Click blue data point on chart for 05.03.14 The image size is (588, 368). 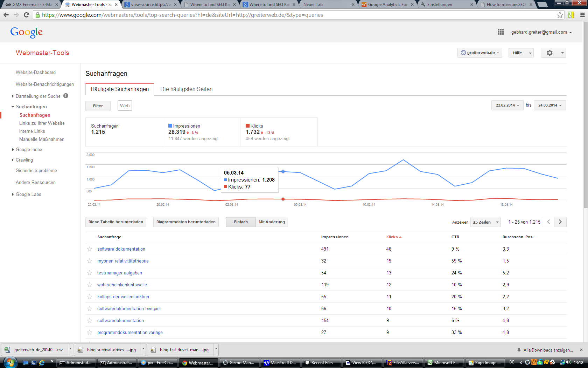(283, 171)
